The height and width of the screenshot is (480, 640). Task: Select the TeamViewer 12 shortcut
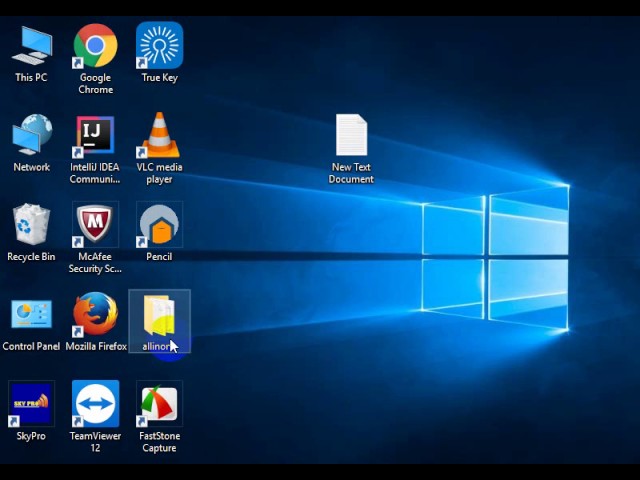pyautogui.click(x=96, y=403)
